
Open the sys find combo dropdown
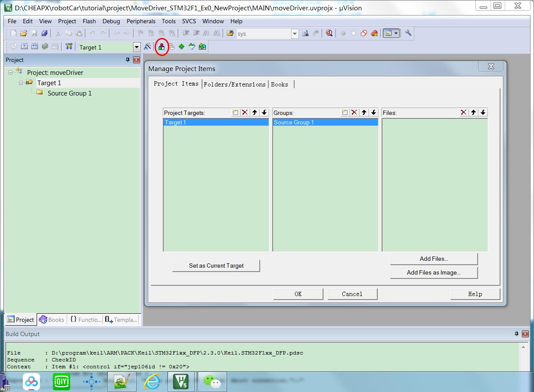[295, 34]
